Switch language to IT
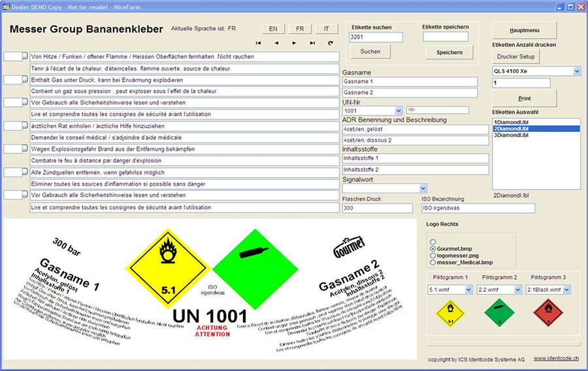 [x=327, y=29]
